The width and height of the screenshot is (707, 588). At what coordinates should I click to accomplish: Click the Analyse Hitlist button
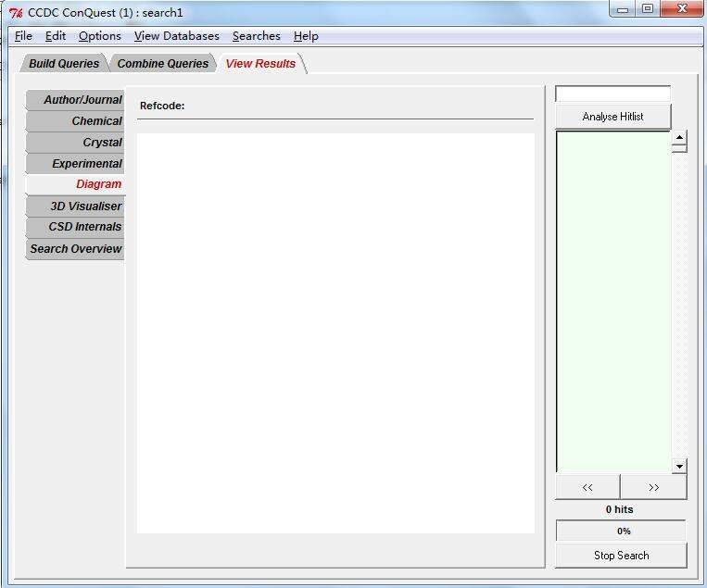pyautogui.click(x=612, y=117)
